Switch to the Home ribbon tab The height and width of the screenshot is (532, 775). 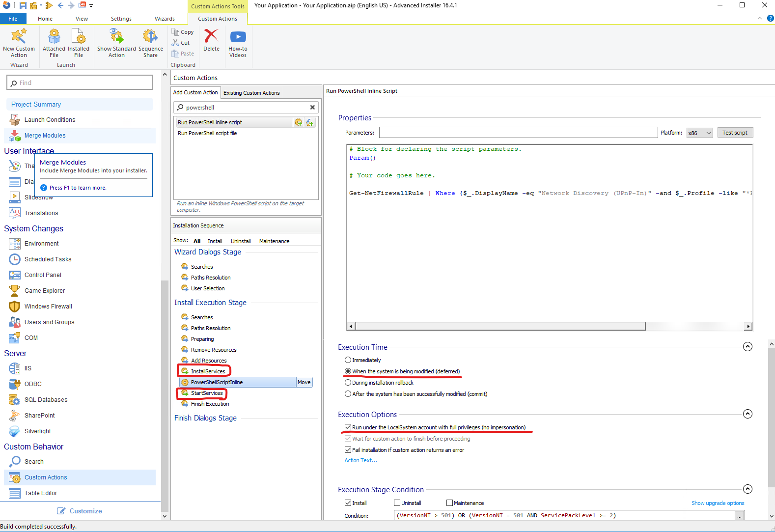45,19
